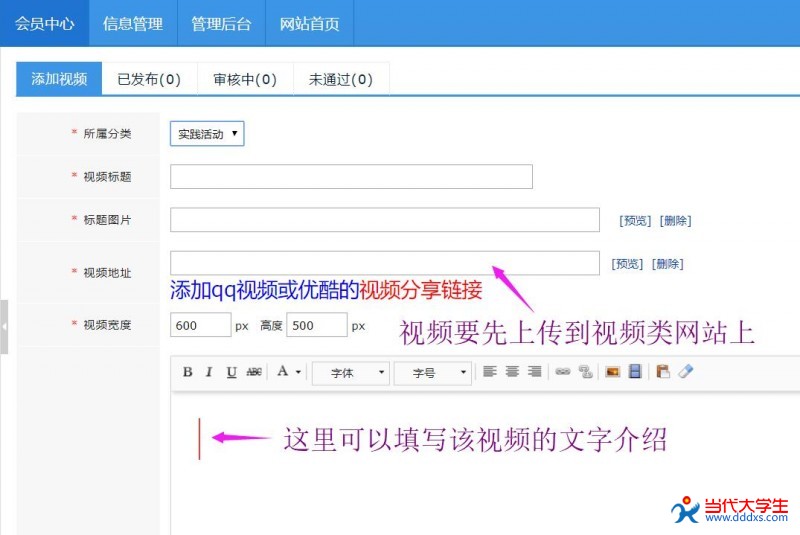Open the font color dropdown arrow

click(298, 372)
